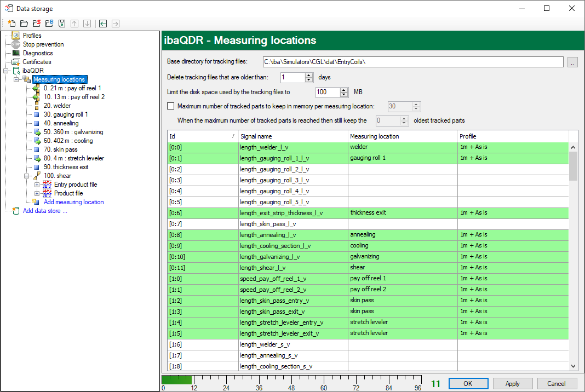Image resolution: width=585 pixels, height=392 pixels.
Task: Expand the Entry product file node
Action: 37,185
